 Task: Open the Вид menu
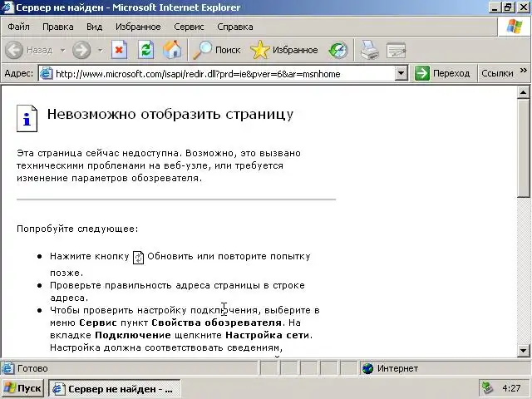tap(94, 27)
